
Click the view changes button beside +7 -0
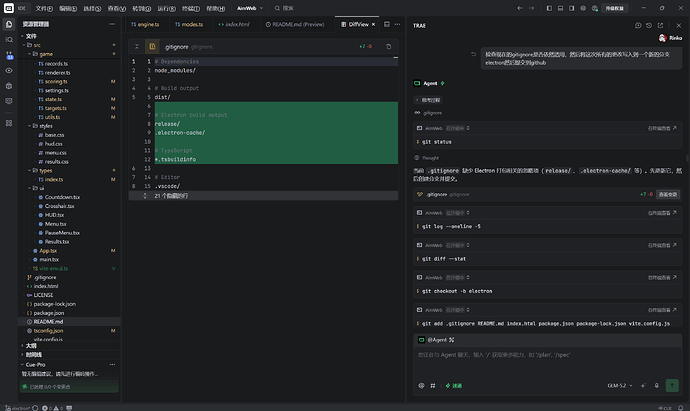[x=667, y=194]
